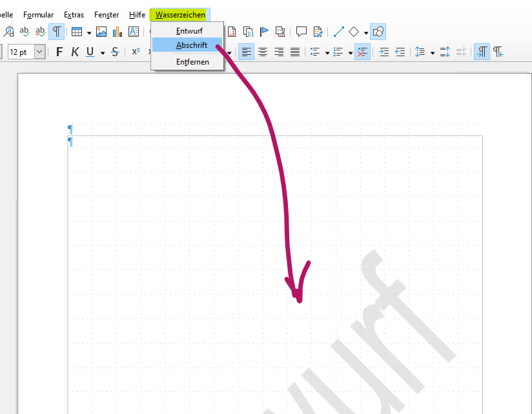Insert a table using grid icon
The width and height of the screenshot is (532, 414).
(x=77, y=32)
